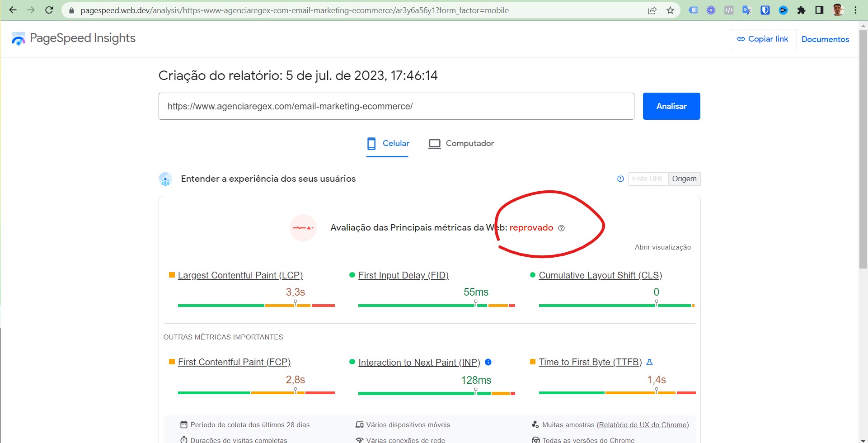Open the first blue extension icon
Screen dimensions: 868x443
pyautogui.click(x=693, y=10)
